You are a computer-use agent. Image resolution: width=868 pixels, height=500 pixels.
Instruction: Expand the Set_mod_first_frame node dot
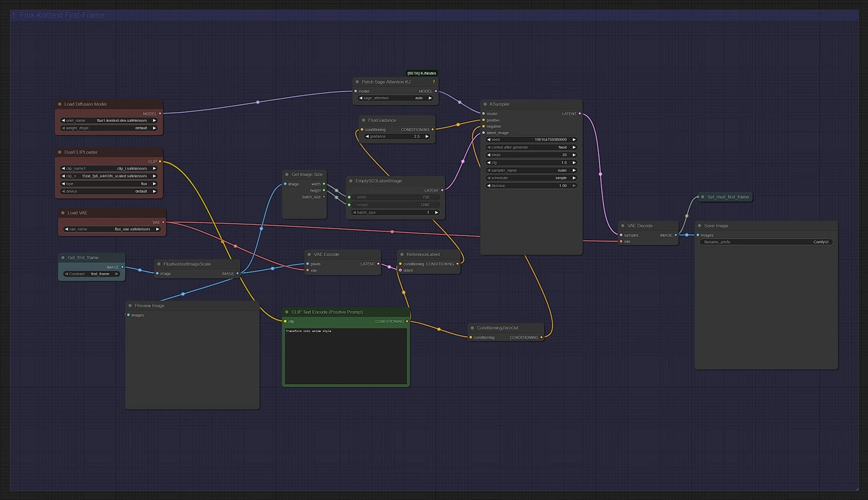click(703, 197)
